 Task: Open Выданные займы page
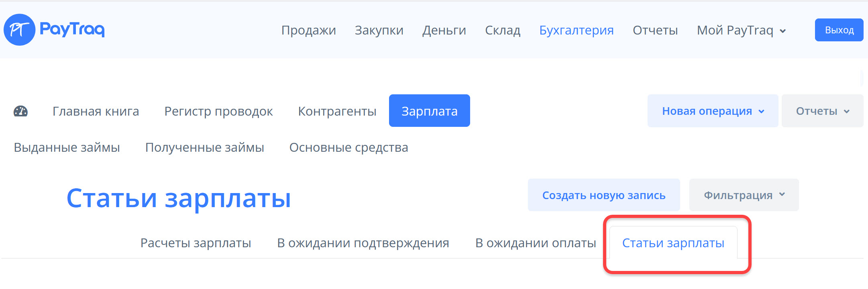click(x=67, y=147)
